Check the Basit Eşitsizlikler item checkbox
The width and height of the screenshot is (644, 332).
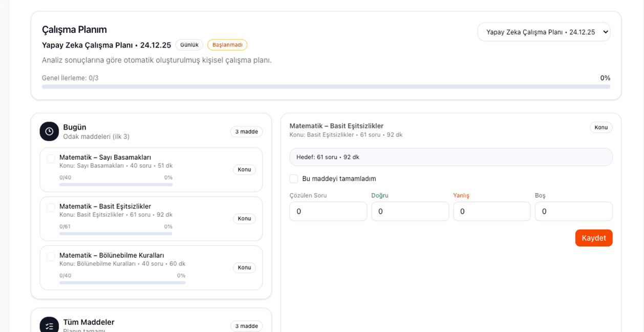pyautogui.click(x=51, y=208)
